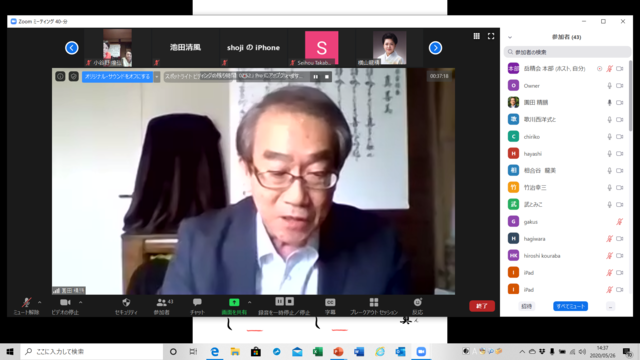Click the CC captions icon
Screen dimensions: 640x360
click(x=330, y=302)
